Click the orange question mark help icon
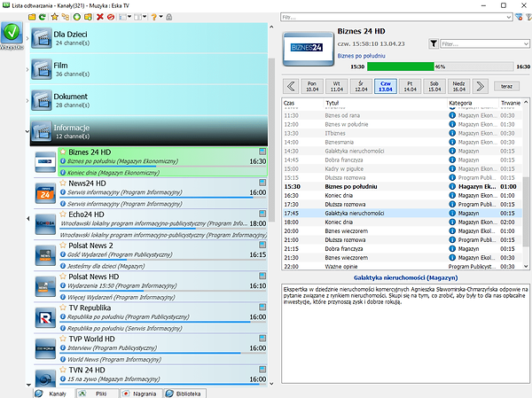Viewport: 532px width, 398px height. click(x=153, y=17)
